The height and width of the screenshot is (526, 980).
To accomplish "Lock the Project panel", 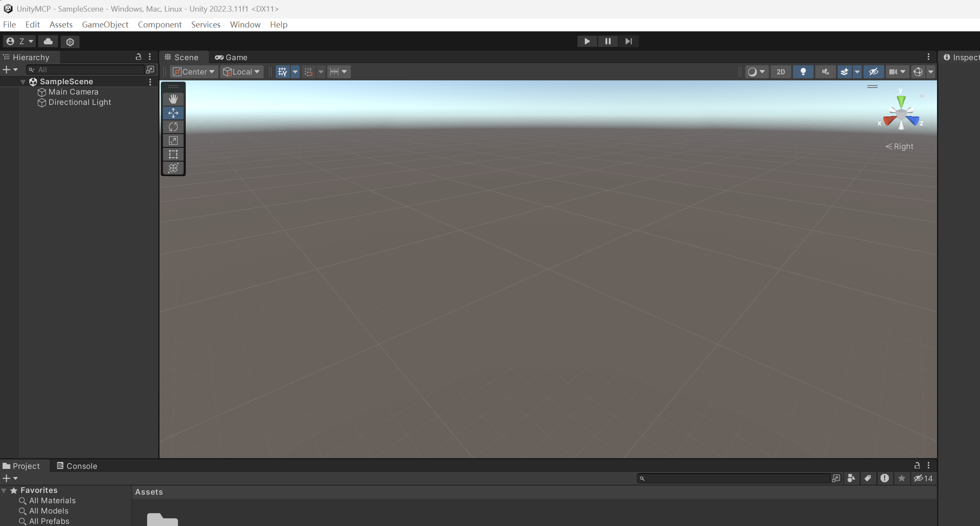I will tap(917, 465).
